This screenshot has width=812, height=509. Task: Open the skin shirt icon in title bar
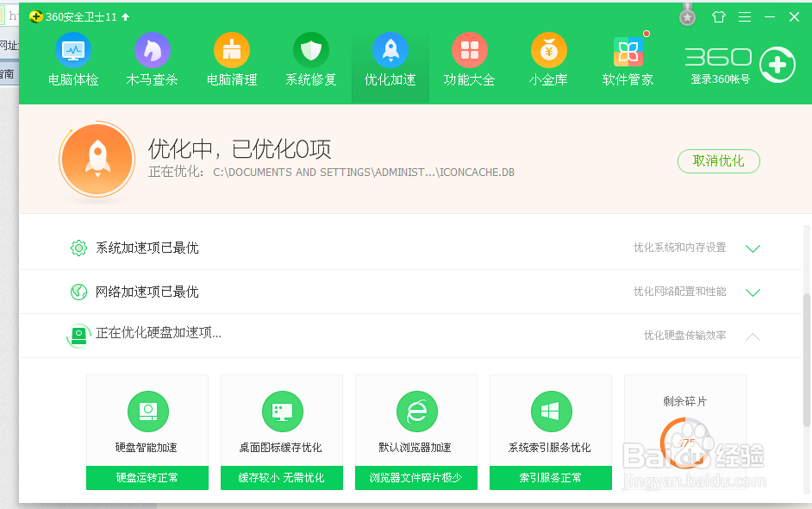tap(719, 16)
